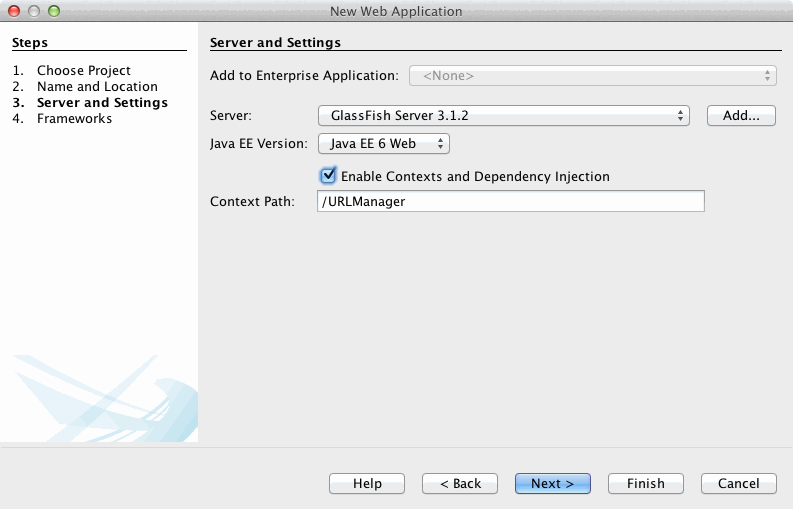Close the New Web Application dialog window
This screenshot has height=509, width=793.
click(x=14, y=11)
